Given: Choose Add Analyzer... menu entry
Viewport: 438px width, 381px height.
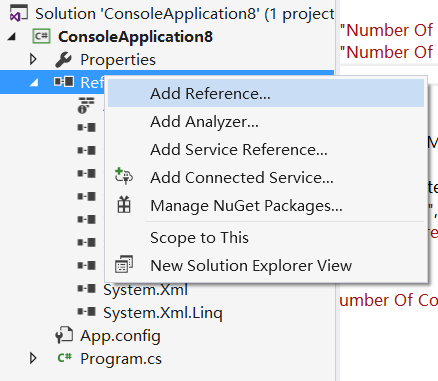Looking at the screenshot, I should click(x=266, y=121).
